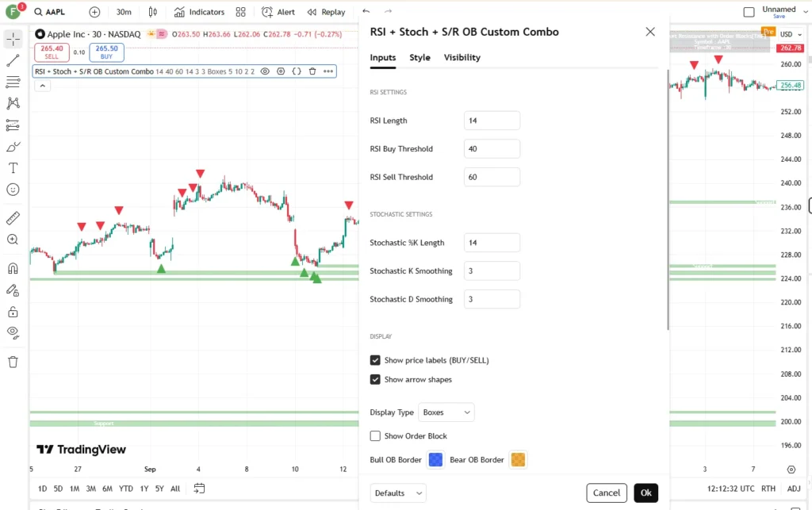Lock all drawing tools
This screenshot has width=812, height=510.
coord(13,312)
